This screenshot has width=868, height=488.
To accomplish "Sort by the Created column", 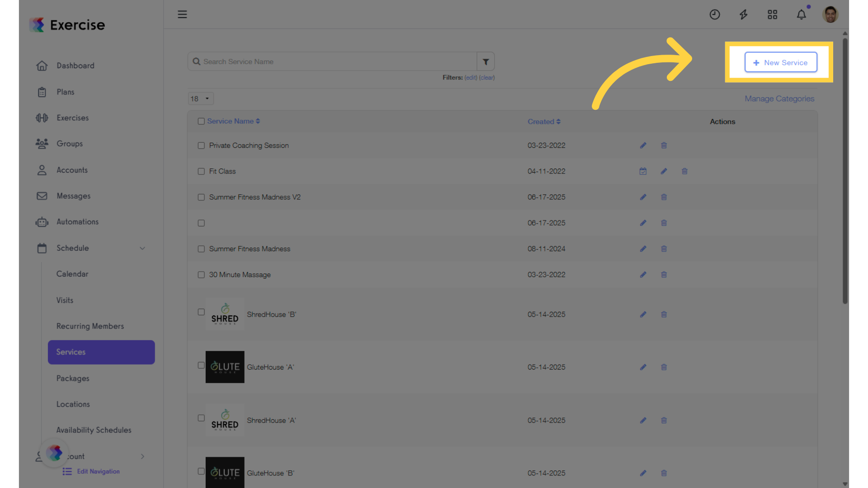I will [x=544, y=122].
